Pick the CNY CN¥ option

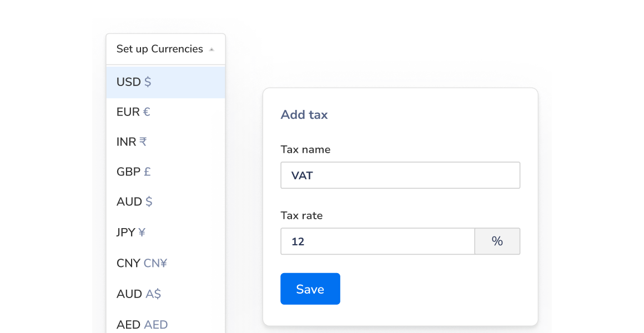165,263
